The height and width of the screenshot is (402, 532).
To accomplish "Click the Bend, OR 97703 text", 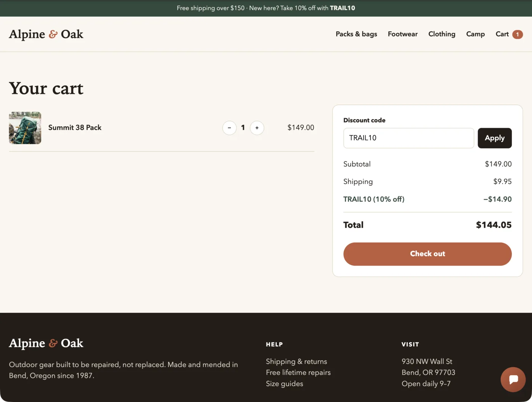I will pyautogui.click(x=428, y=372).
